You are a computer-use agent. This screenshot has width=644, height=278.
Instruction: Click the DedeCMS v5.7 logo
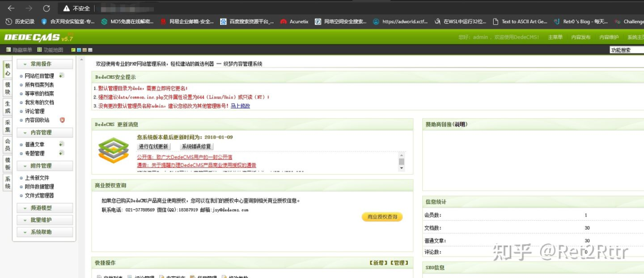coord(38,38)
